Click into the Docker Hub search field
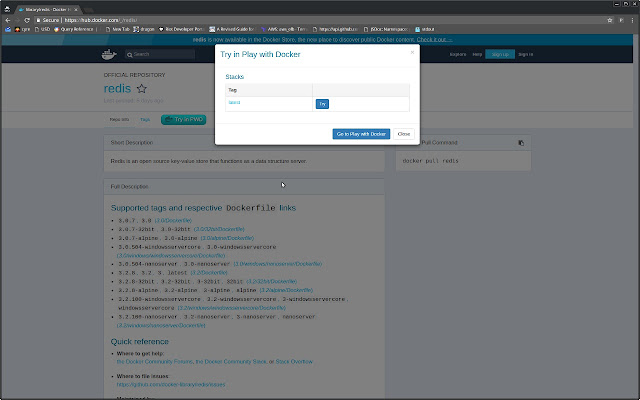 pyautogui.click(x=160, y=54)
